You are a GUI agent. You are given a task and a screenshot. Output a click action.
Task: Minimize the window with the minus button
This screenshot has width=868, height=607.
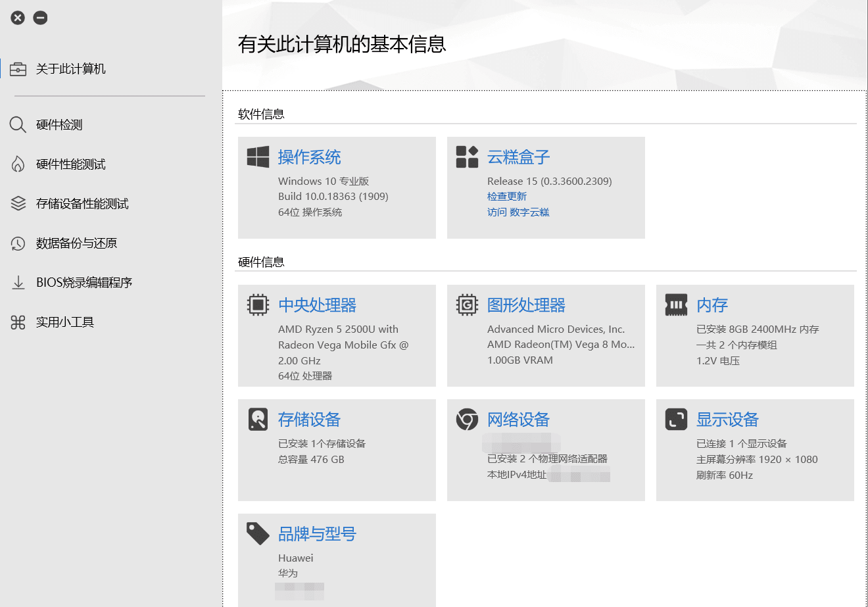40,18
